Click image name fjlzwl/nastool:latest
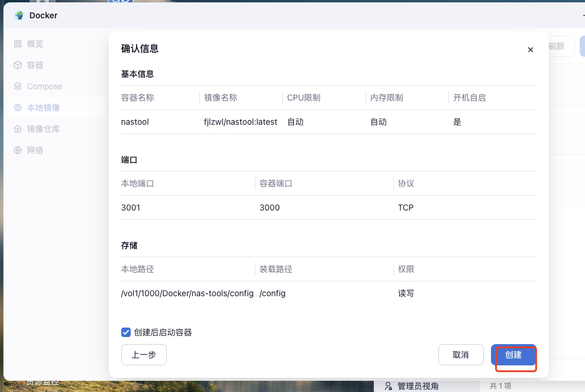The height and width of the screenshot is (392, 585). [x=240, y=122]
